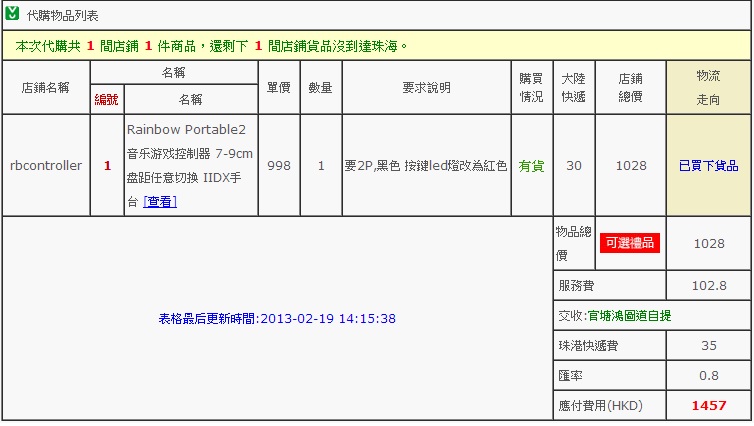Image resolution: width=754 pixels, height=426 pixels.
Task: Click the payable total 1457 in red
Action: coord(709,406)
